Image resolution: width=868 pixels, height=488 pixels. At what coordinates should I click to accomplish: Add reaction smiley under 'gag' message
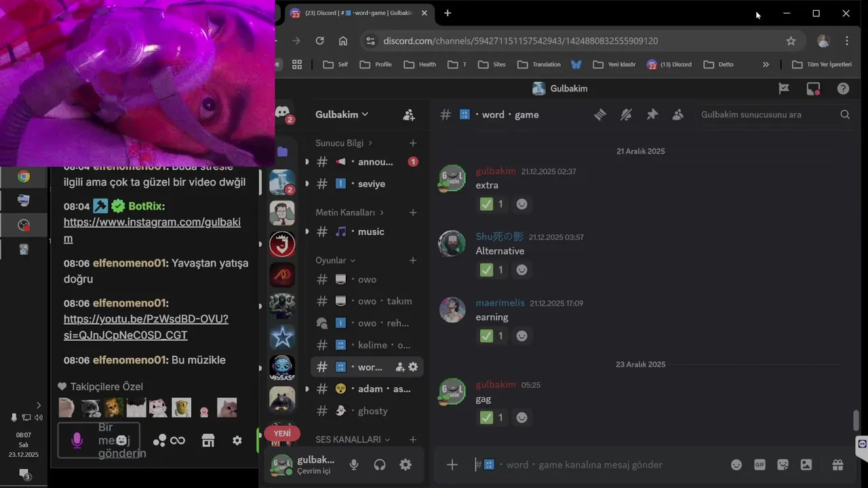coord(521,418)
